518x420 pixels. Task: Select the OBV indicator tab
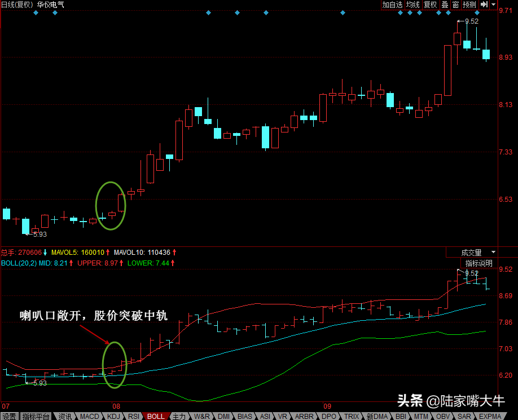coord(443,416)
